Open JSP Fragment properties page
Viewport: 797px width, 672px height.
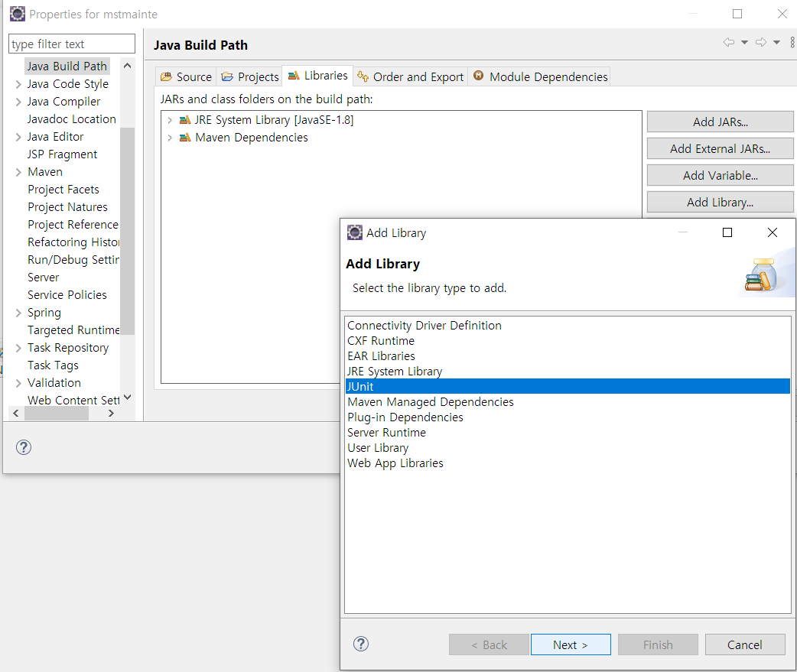(62, 154)
